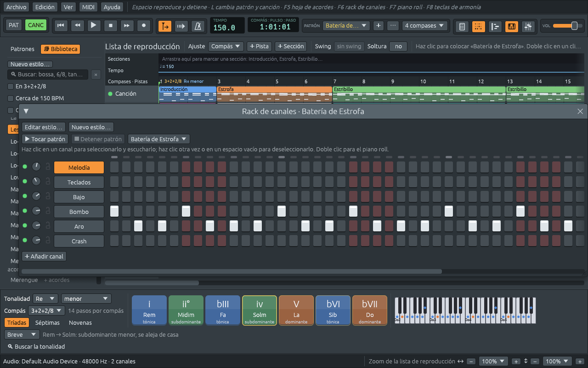Open the '3+2+2/8' time signature dropdown
The image size is (588, 368).
pos(46,311)
